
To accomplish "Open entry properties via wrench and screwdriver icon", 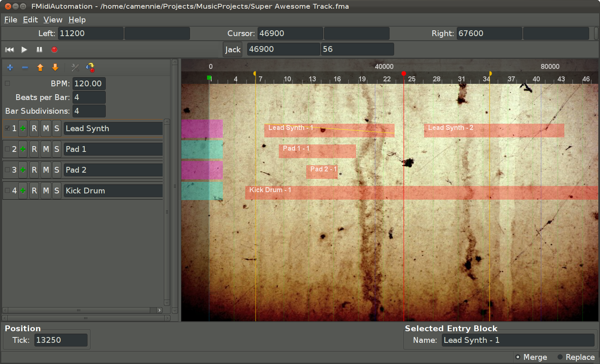I will [75, 67].
